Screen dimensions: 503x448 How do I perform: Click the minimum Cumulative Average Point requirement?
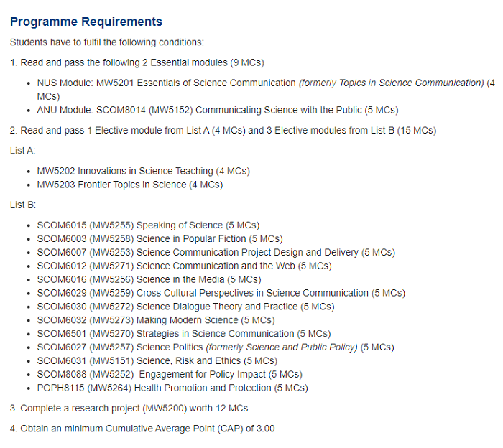tap(142, 429)
